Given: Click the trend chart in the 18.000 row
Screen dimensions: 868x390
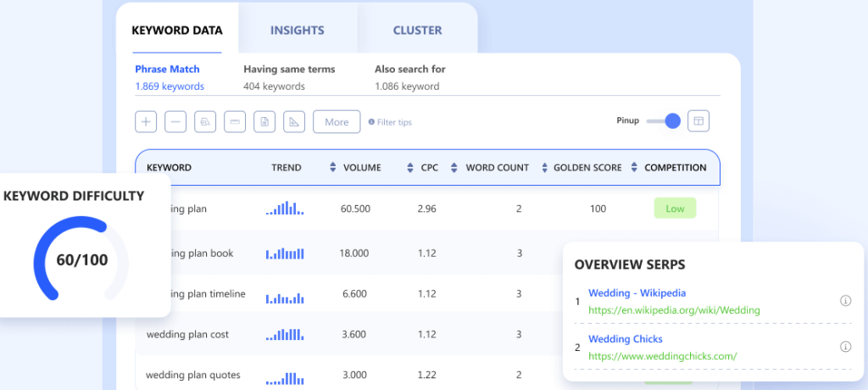Looking at the screenshot, I should 285,253.
